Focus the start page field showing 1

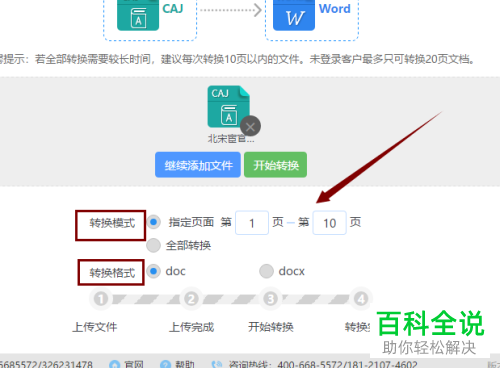point(252,223)
